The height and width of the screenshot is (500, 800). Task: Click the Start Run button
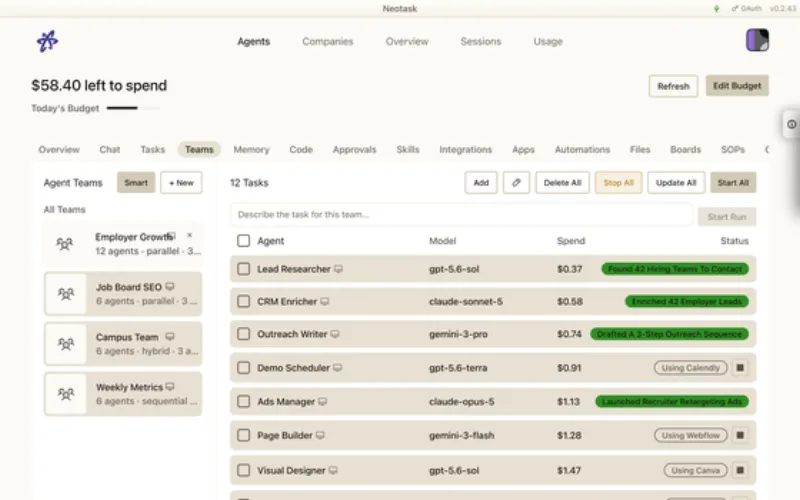pyautogui.click(x=727, y=217)
